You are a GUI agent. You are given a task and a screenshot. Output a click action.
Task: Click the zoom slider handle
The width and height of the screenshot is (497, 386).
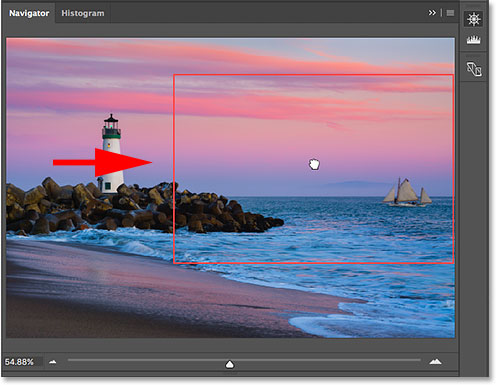230,364
